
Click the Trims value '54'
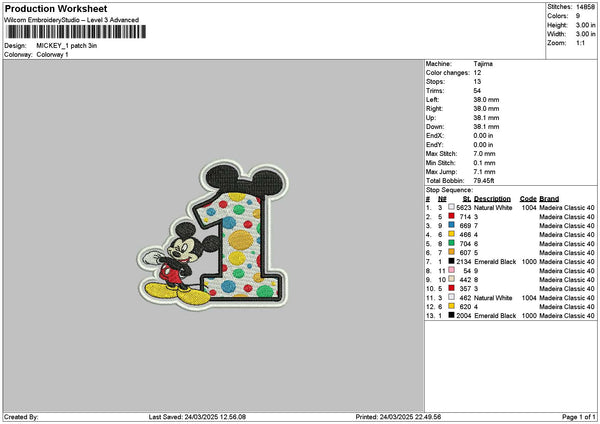(477, 91)
